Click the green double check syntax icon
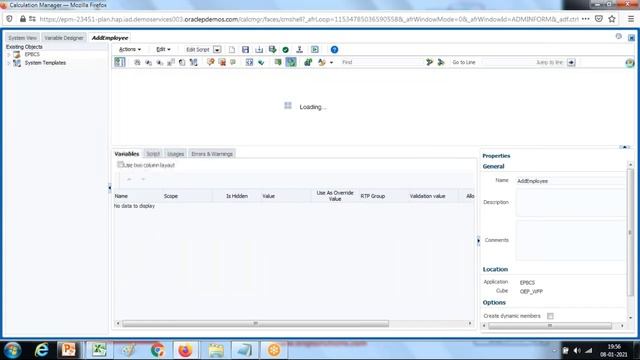Image resolution: width=640 pixels, height=360 pixels. coord(261,62)
